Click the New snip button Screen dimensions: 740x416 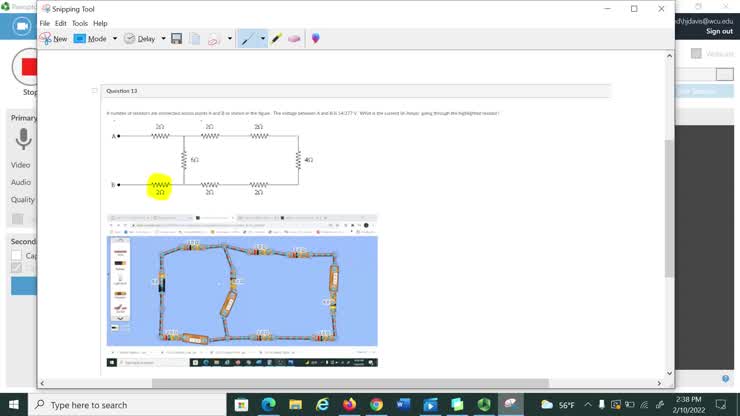click(54, 39)
